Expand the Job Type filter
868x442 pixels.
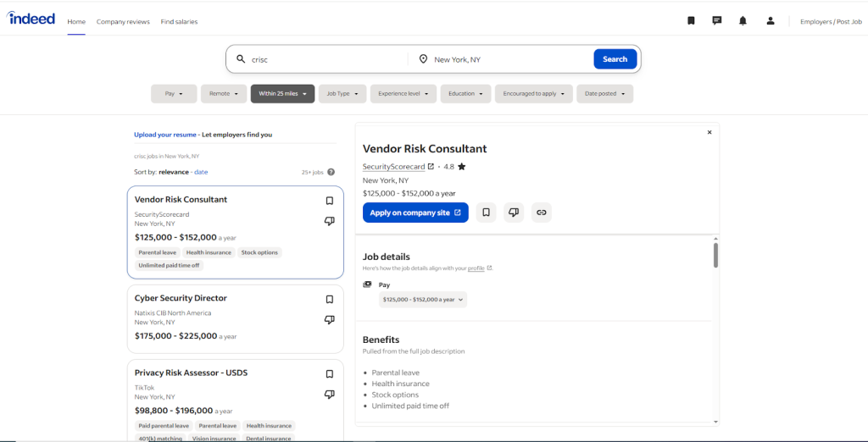342,93
